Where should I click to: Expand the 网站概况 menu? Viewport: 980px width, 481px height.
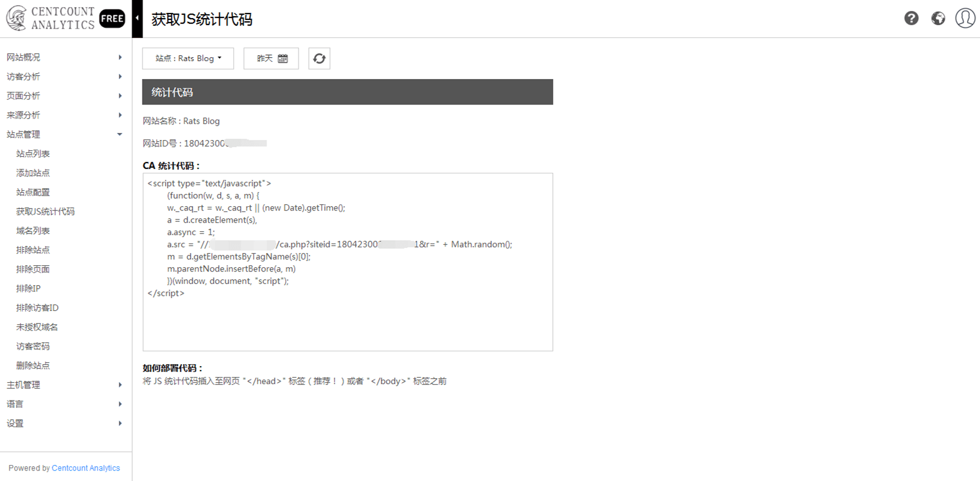point(66,57)
